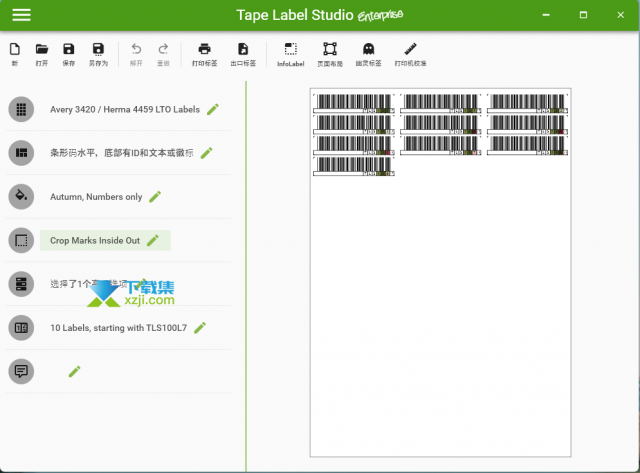Edit Autumn color scheme with pencil
Image resolution: width=640 pixels, height=473 pixels.
coord(155,197)
